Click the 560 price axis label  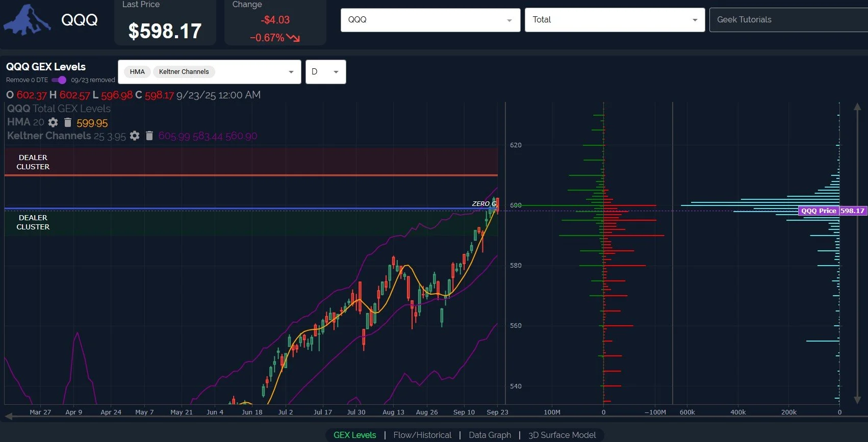516,326
